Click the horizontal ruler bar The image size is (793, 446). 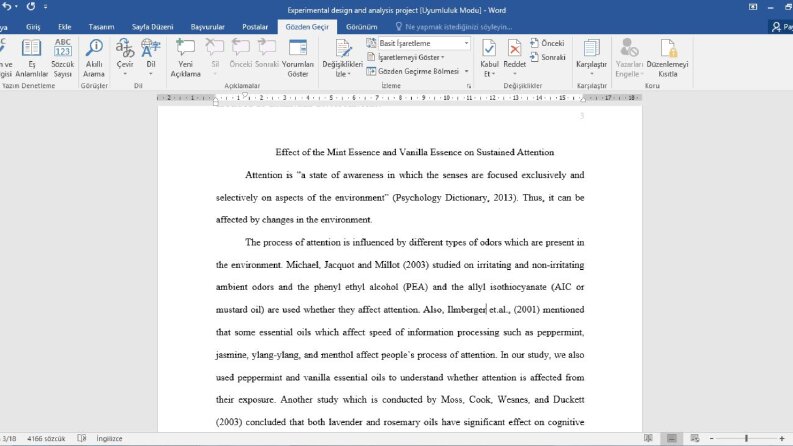[x=400, y=98]
